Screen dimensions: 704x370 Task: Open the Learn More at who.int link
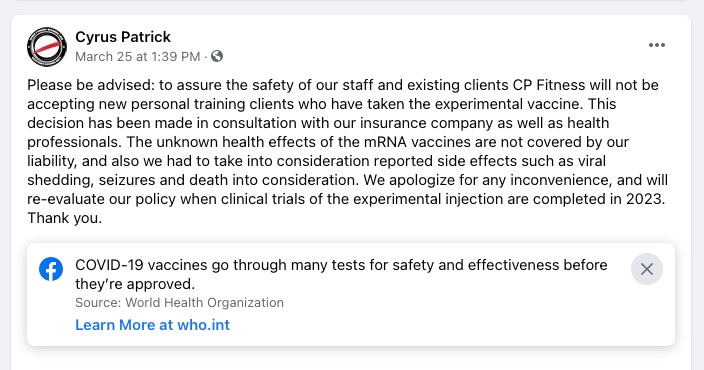tap(152, 325)
